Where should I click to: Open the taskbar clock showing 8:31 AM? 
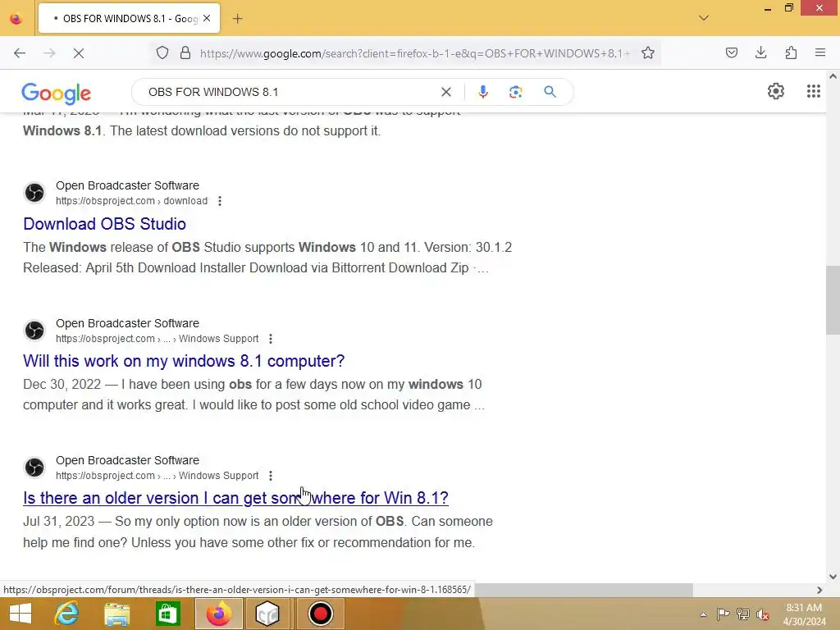pos(804,614)
